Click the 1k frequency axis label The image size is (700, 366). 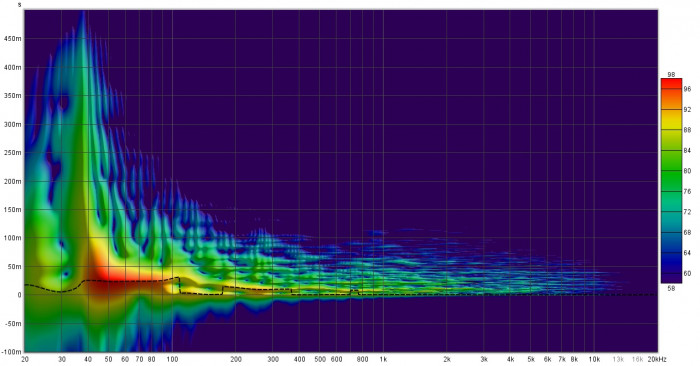383,359
